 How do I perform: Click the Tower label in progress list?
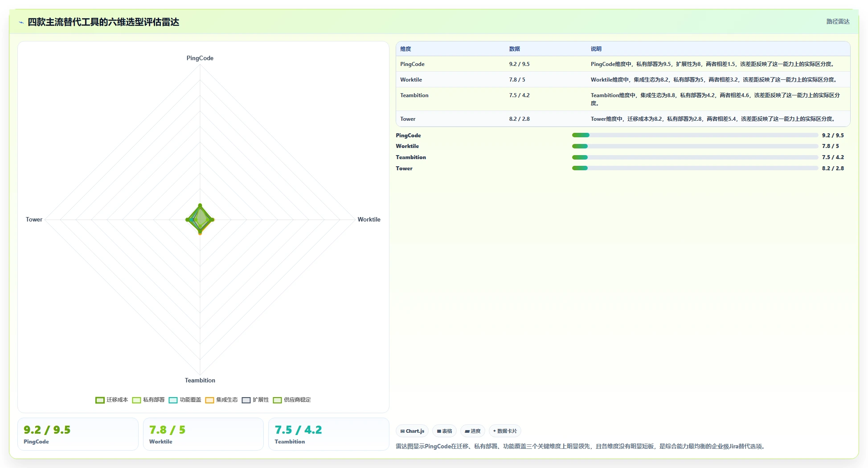coord(404,168)
